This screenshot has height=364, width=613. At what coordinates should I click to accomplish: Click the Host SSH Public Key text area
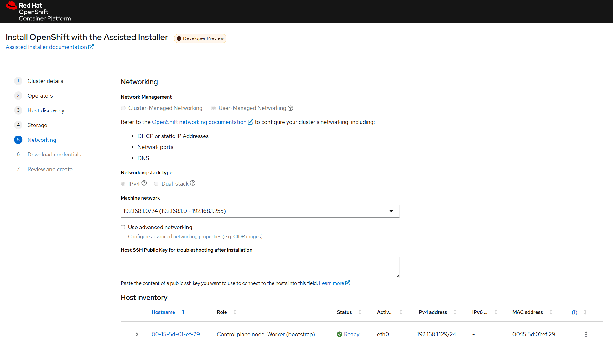260,267
